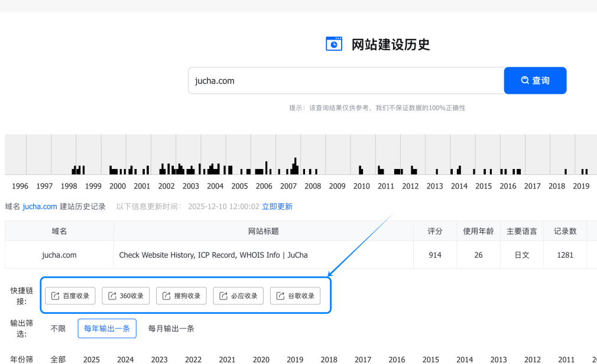Select the 每月输出一条 filter option

click(x=171, y=329)
